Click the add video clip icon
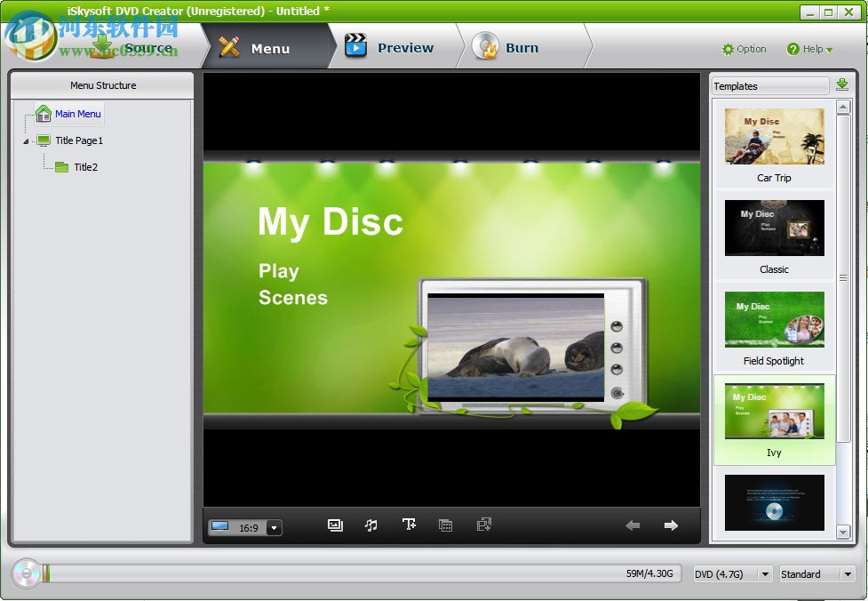Image resolution: width=868 pixels, height=601 pixels. 483,525
